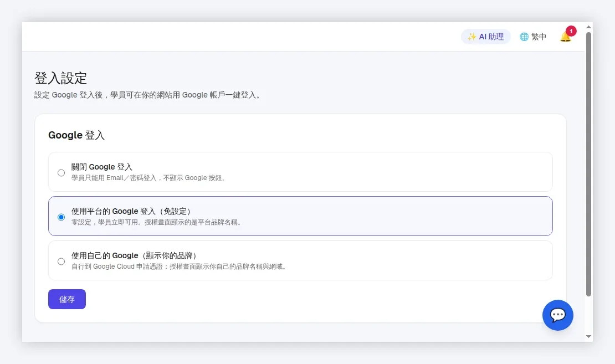
Task: Click the Google 登入 section title
Action: click(x=76, y=135)
